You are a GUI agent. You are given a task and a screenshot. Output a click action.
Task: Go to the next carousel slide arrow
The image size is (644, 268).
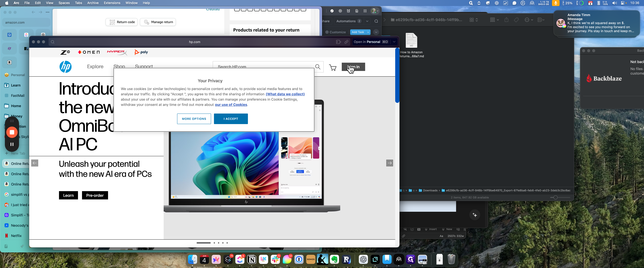[390, 163]
